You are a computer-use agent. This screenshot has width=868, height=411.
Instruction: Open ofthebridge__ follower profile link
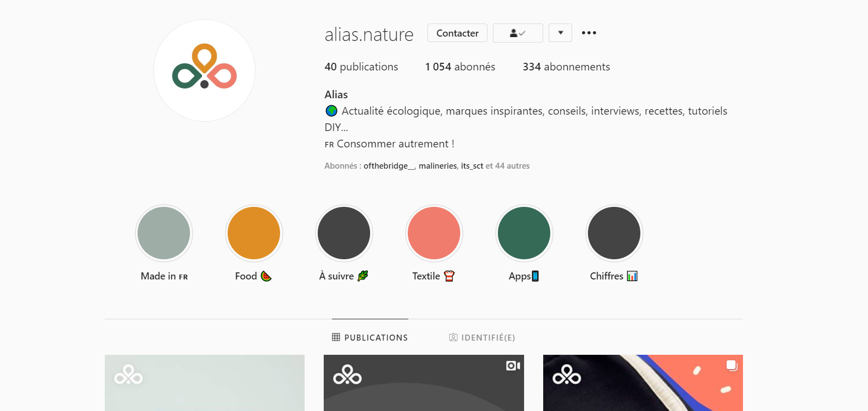tap(389, 166)
